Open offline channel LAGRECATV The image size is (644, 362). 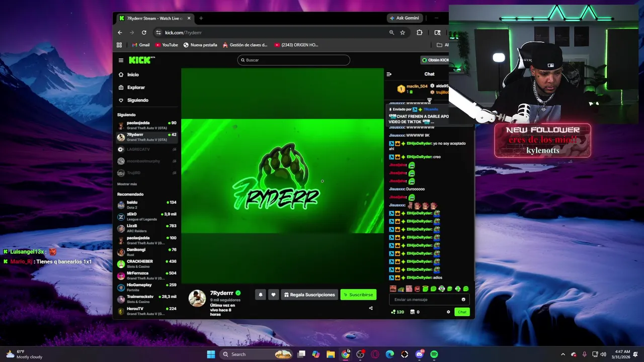point(147,149)
